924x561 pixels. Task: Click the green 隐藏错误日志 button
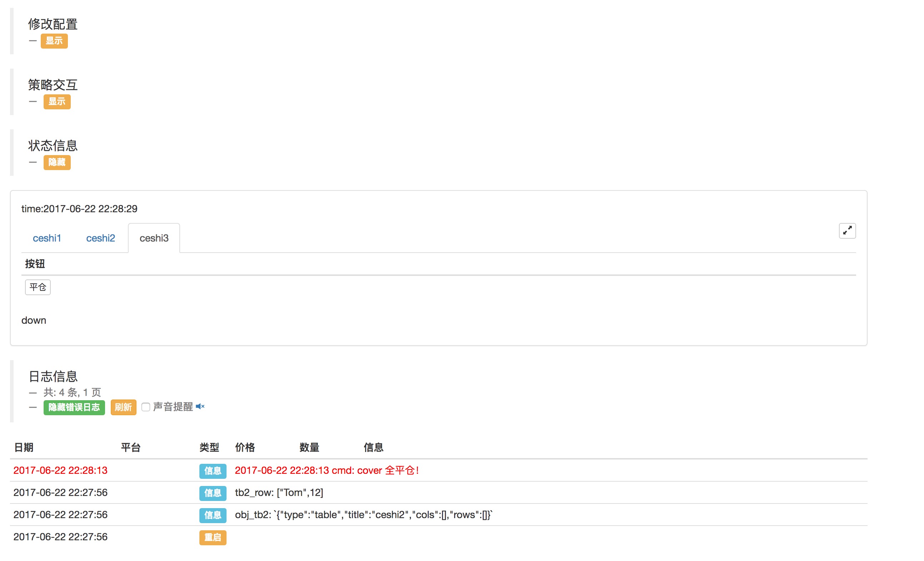(74, 407)
